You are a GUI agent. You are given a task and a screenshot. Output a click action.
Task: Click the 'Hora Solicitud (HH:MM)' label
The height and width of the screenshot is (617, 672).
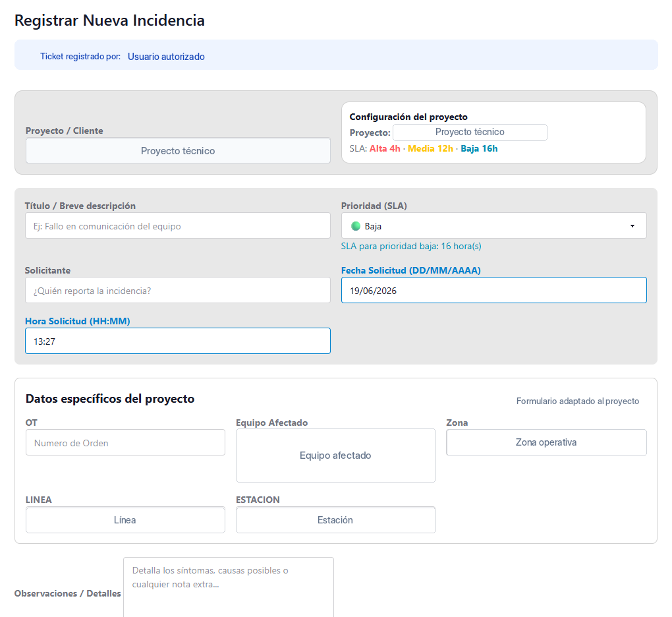[78, 321]
